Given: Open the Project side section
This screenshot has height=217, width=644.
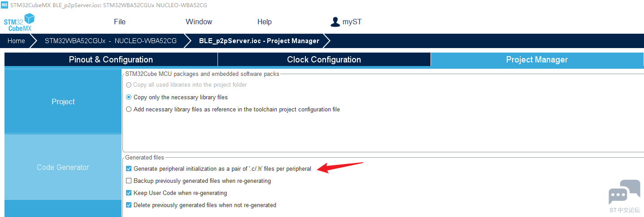Looking at the screenshot, I should (63, 102).
